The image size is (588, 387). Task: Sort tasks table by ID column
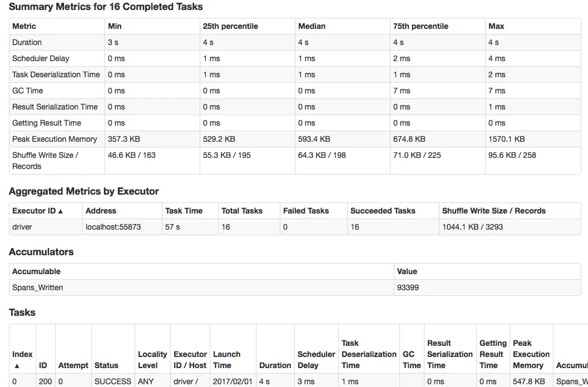click(43, 365)
